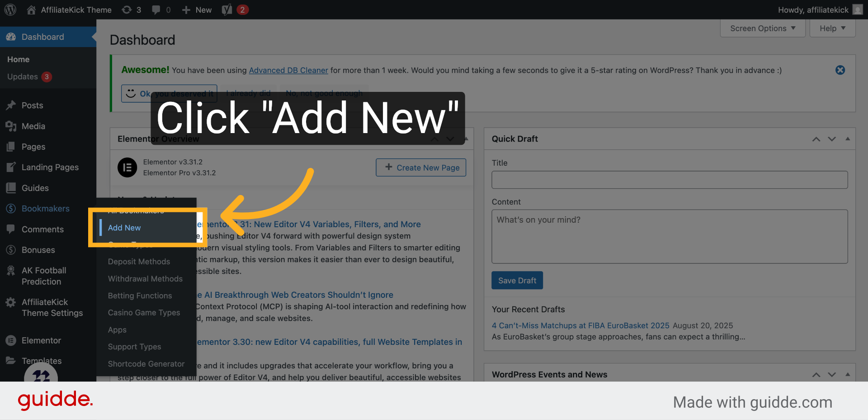Screen dimensions: 868x420
Task: Select Support Types in the submenu
Action: [x=134, y=347]
